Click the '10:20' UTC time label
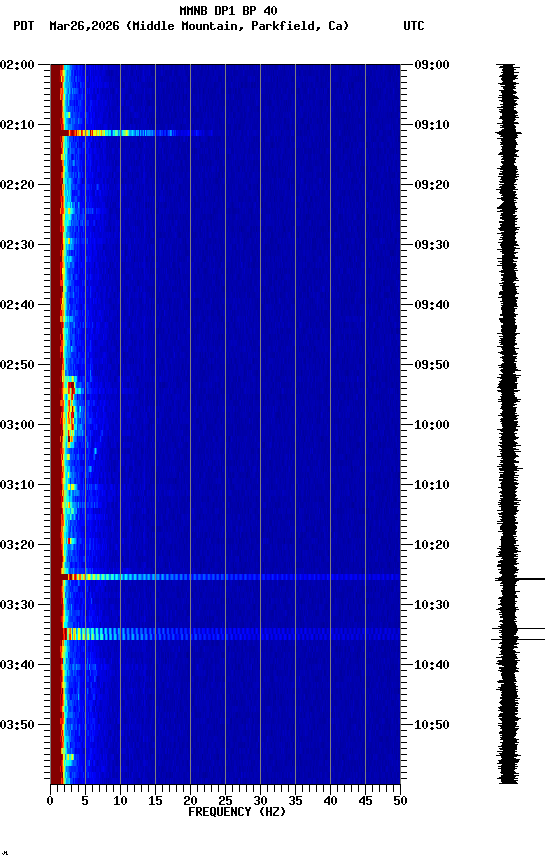 [432, 545]
